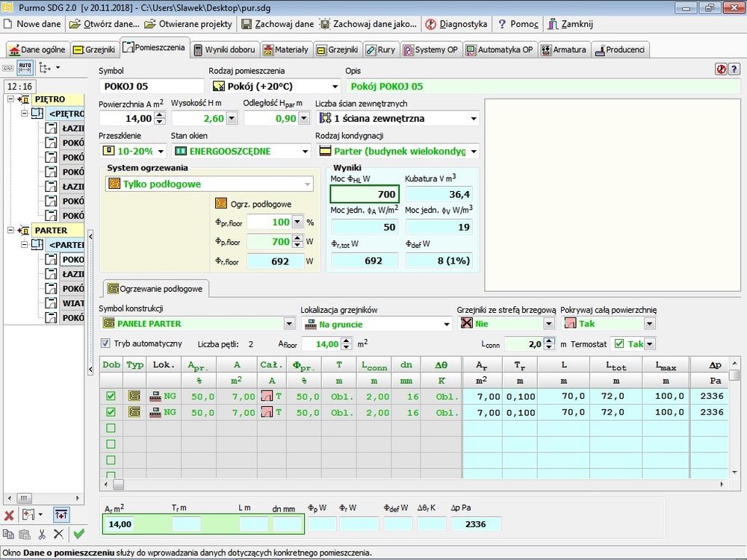Viewport: 747px width, 560px height.
Task: Click Zachowaj dane button
Action: (x=277, y=24)
